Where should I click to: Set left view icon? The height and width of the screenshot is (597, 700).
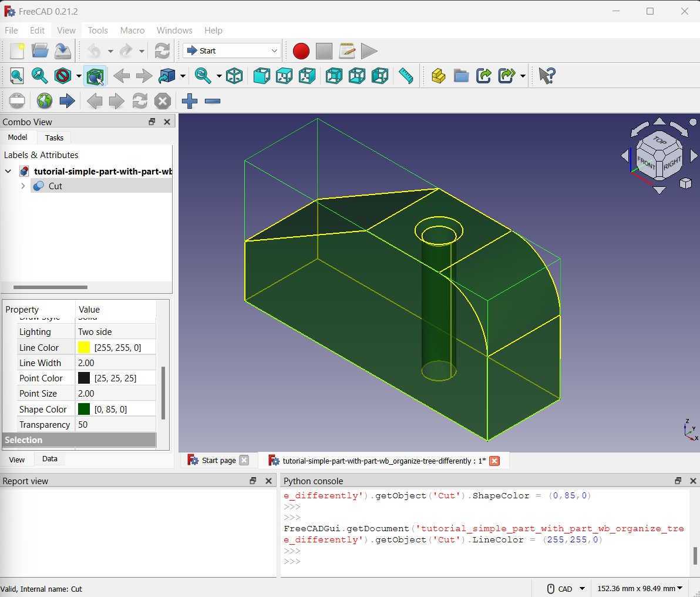[x=379, y=76]
